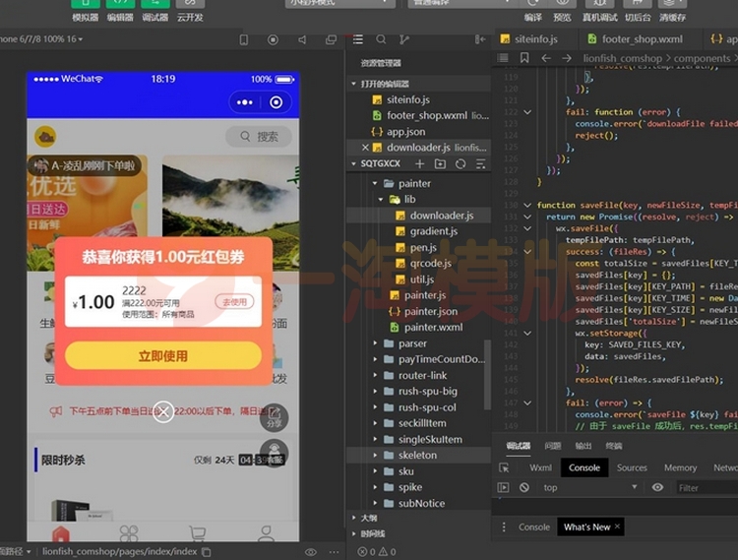This screenshot has width=738, height=560.
Task: Open the explorer file list icon
Action: pos(358,39)
